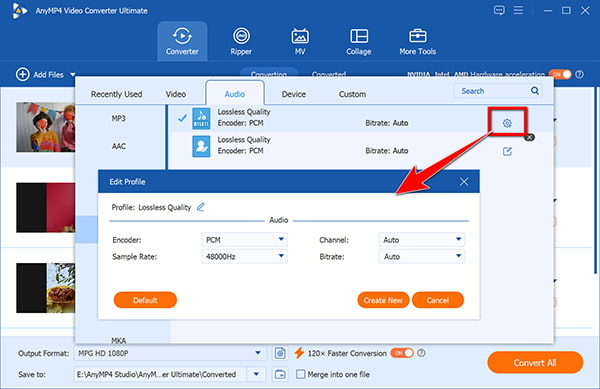This screenshot has height=389, width=600.
Task: Click the Save to path field
Action: (x=160, y=374)
